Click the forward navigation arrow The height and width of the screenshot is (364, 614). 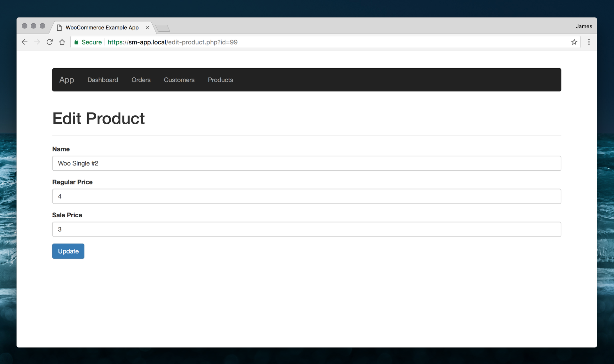37,42
